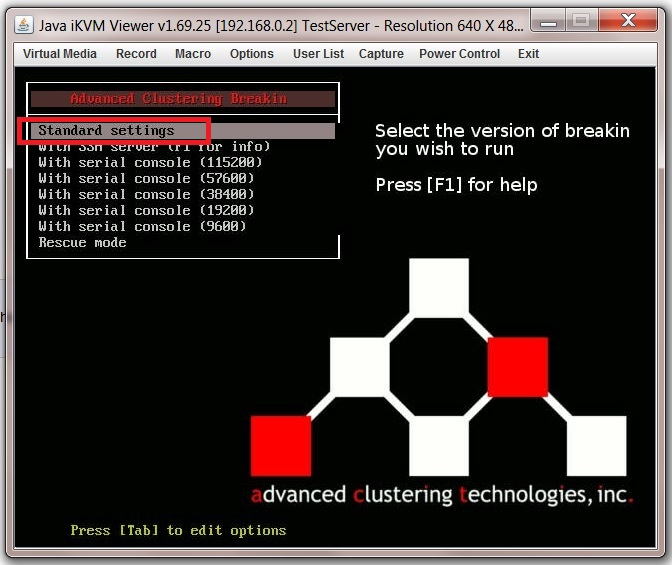Choose the Rescue mode boot entry
672x565 pixels.
(82, 243)
